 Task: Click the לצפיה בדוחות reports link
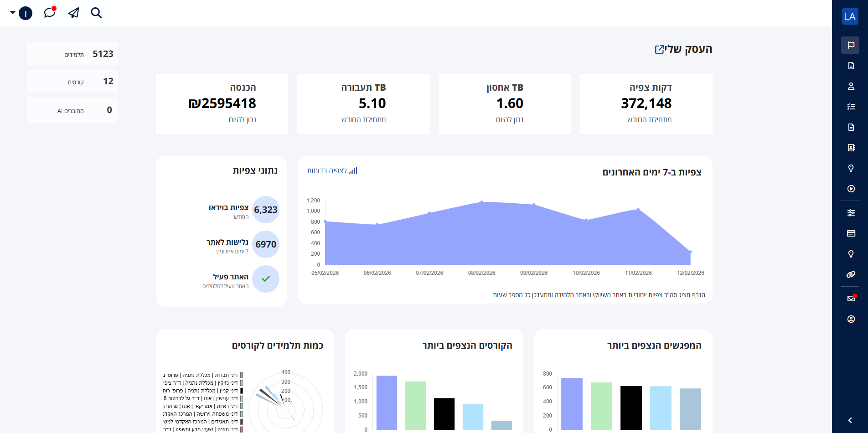(x=332, y=171)
